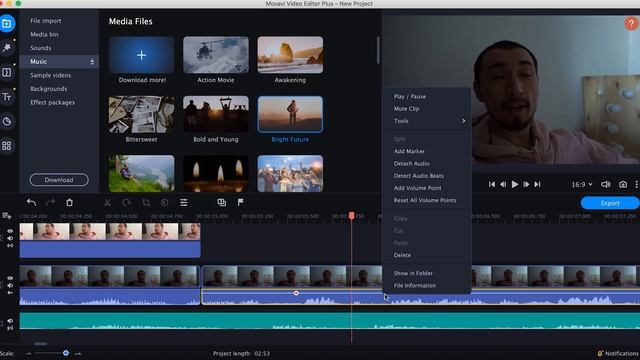Click the flag Add Marker toolbar icon
This screenshot has height=360, width=640.
(x=241, y=202)
